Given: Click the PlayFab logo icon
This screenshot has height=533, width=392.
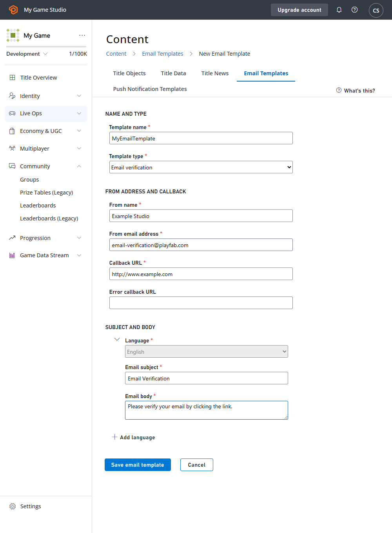Looking at the screenshot, I should tap(13, 10).
